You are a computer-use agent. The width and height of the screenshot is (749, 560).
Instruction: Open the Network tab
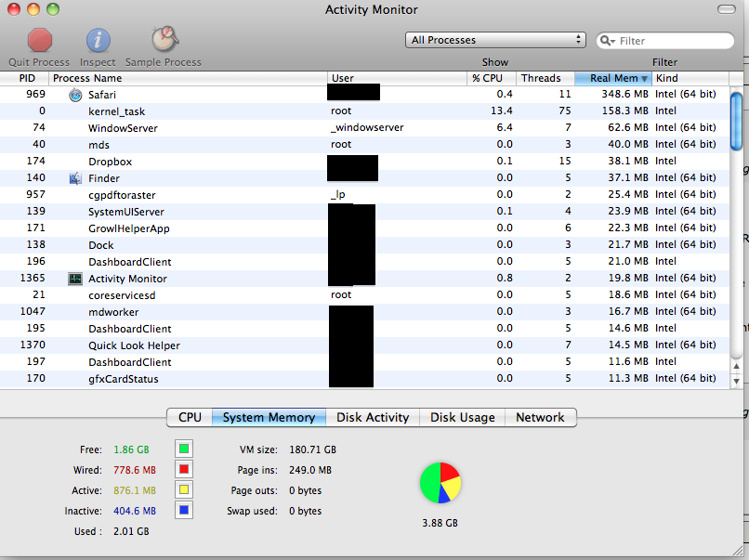(540, 417)
